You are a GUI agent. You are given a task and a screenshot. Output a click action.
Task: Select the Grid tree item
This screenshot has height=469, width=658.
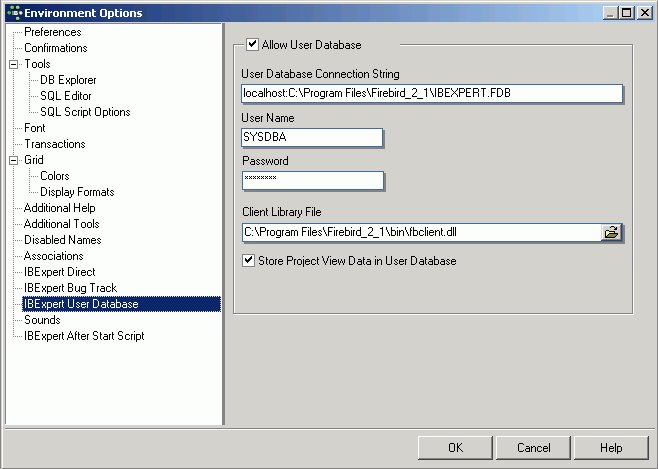[x=34, y=160]
